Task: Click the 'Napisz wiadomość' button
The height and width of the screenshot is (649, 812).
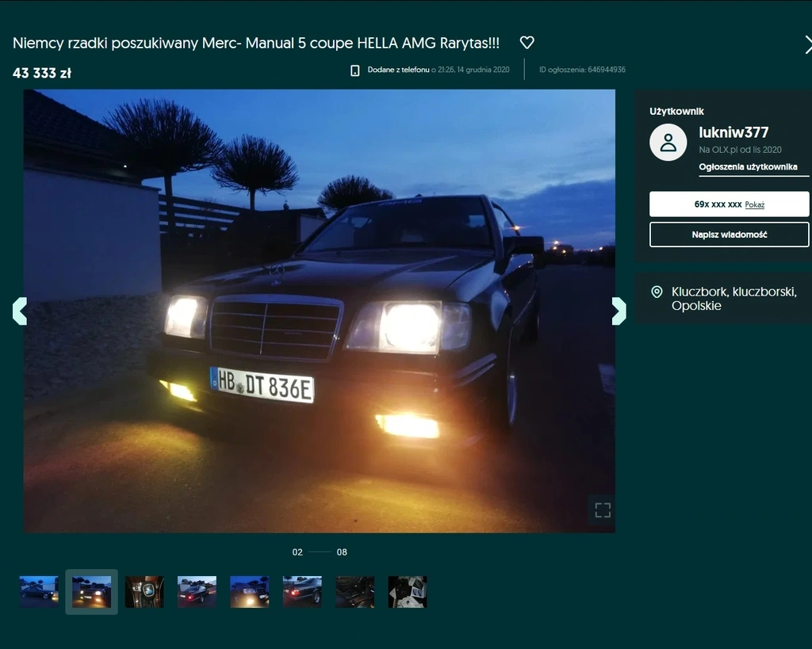Action: click(730, 235)
